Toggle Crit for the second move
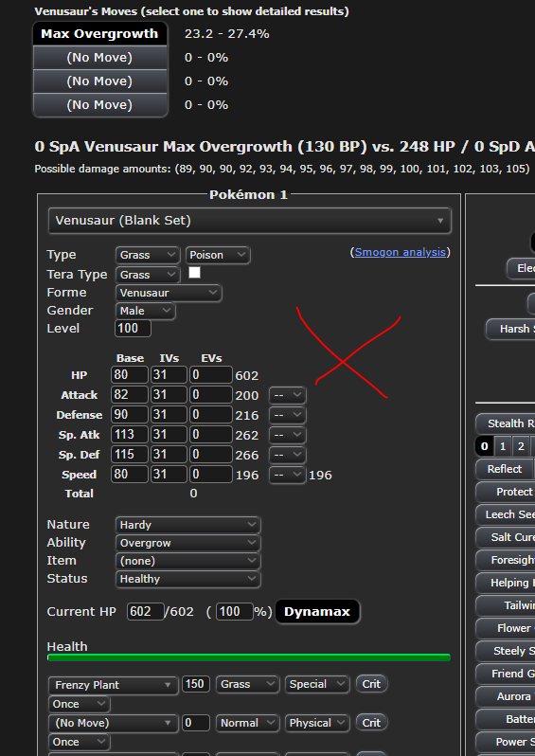Screen dimensions: 535x756 tap(371, 723)
